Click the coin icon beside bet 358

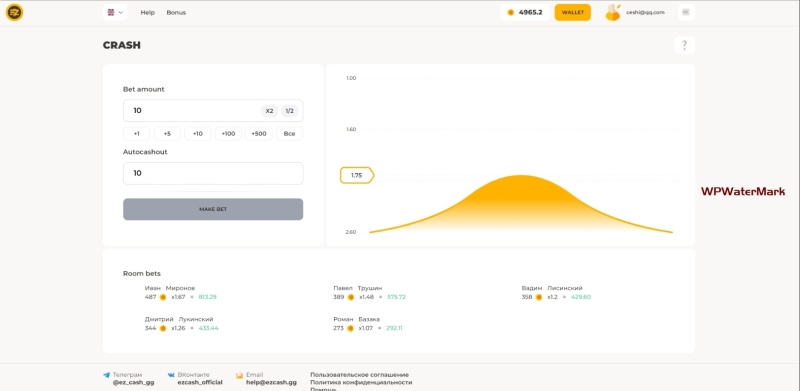(x=539, y=297)
